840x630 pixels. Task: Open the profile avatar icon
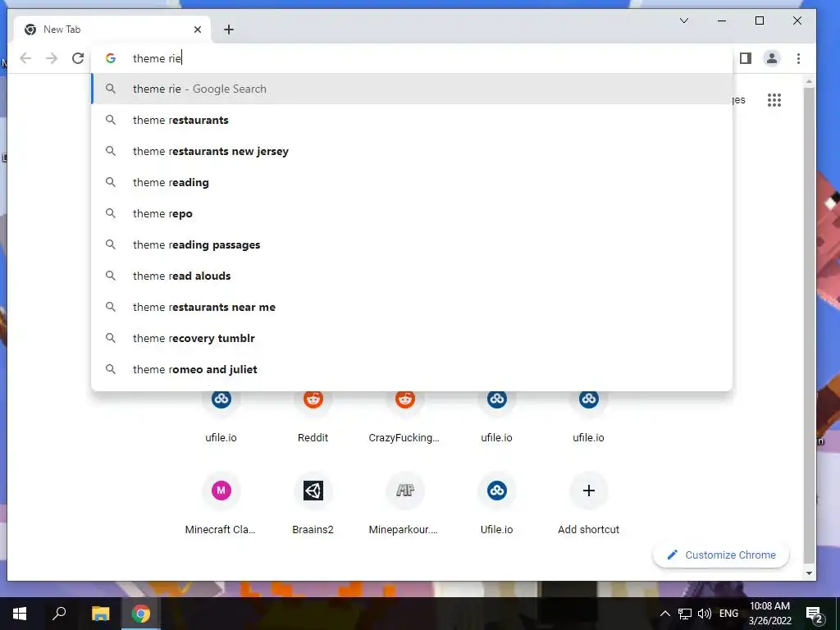pyautogui.click(x=771, y=58)
